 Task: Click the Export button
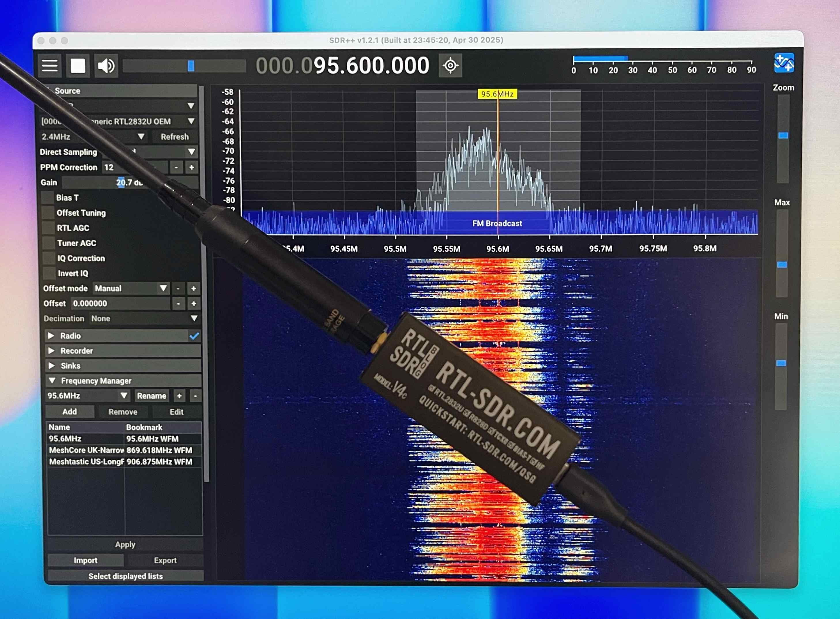point(165,560)
